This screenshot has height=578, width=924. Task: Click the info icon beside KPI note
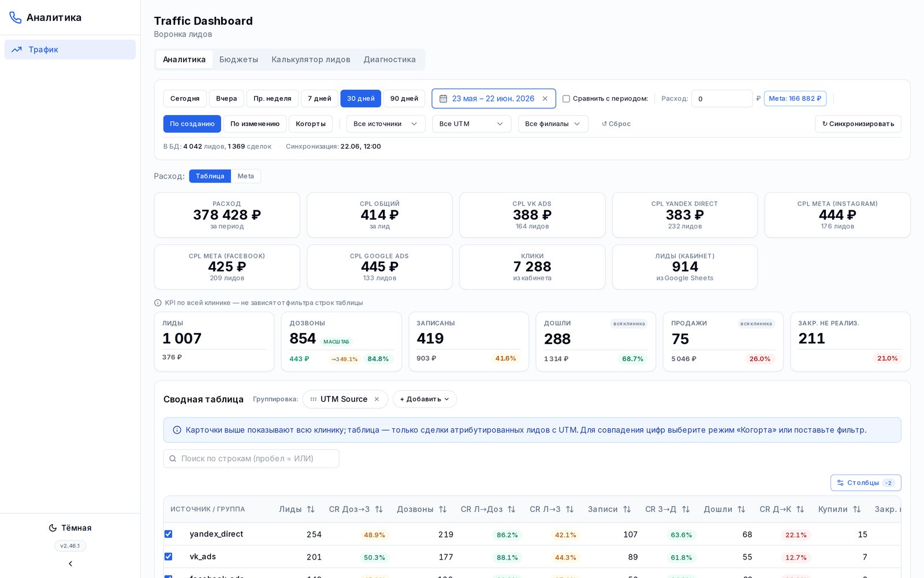click(x=158, y=303)
